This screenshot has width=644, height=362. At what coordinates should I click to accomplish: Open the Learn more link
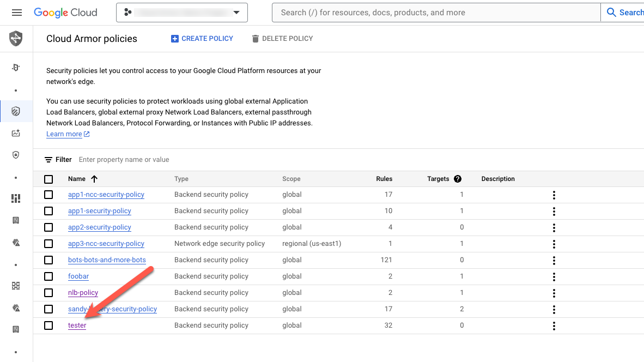(x=64, y=134)
